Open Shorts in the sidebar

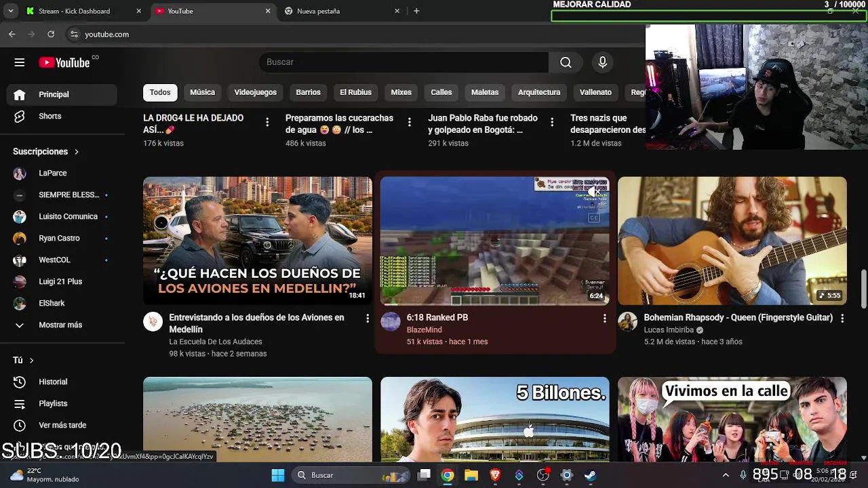62,116
